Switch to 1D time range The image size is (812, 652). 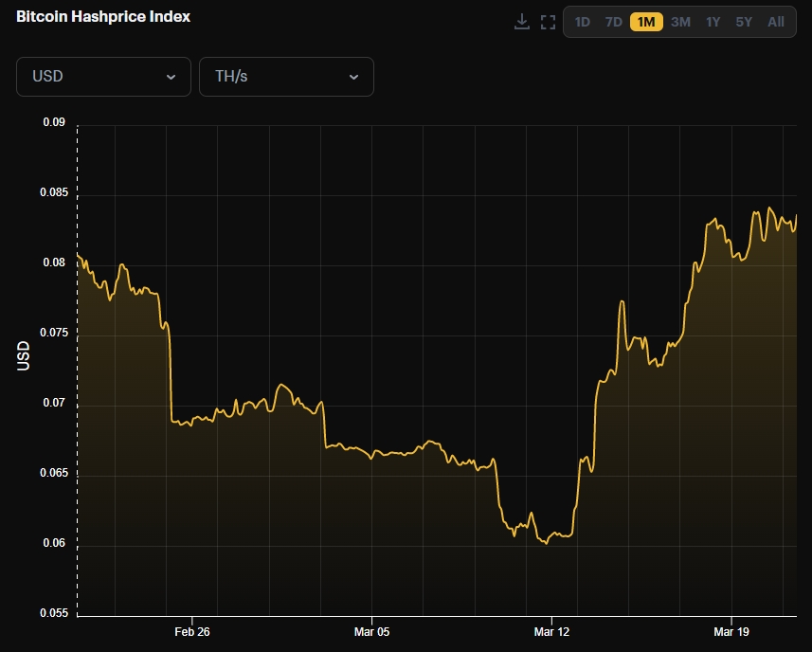(583, 22)
